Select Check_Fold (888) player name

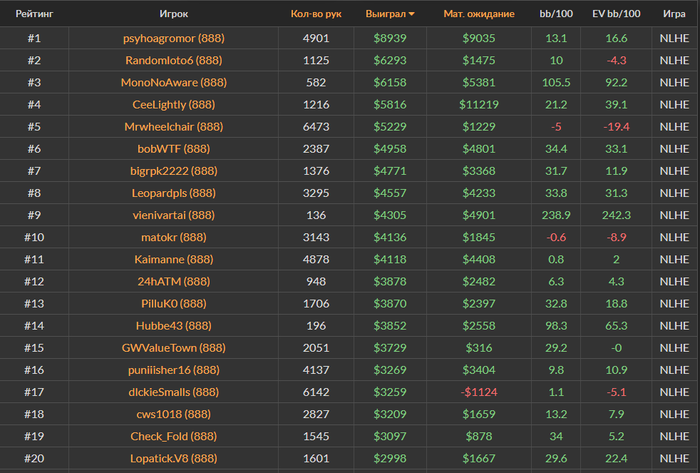(174, 436)
